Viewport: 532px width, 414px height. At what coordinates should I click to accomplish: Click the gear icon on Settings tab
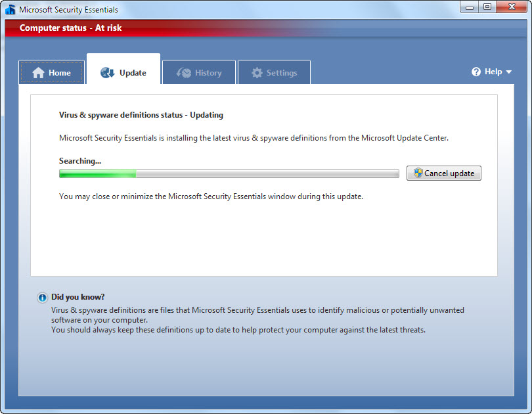point(257,73)
